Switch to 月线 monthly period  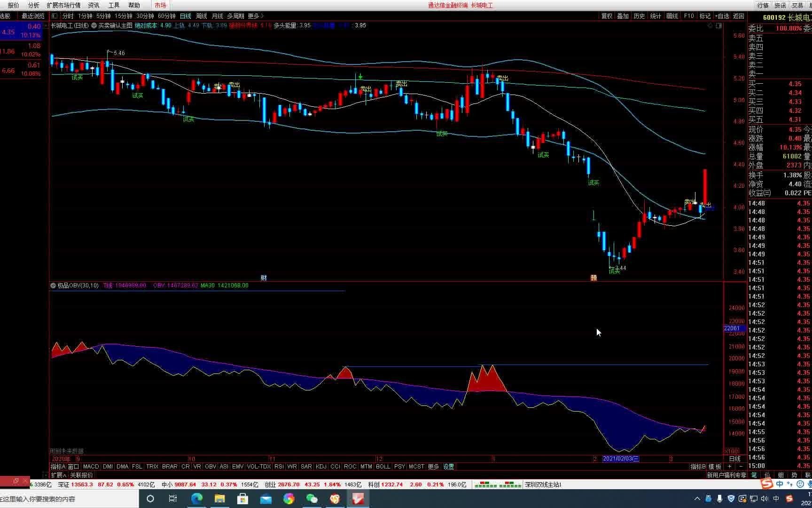(x=218, y=16)
